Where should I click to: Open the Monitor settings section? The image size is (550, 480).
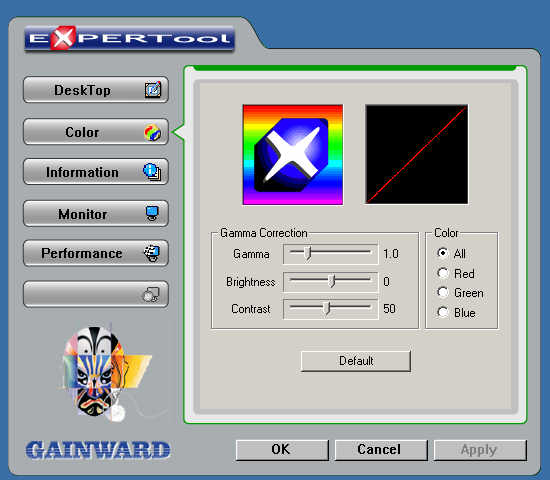click(x=96, y=214)
